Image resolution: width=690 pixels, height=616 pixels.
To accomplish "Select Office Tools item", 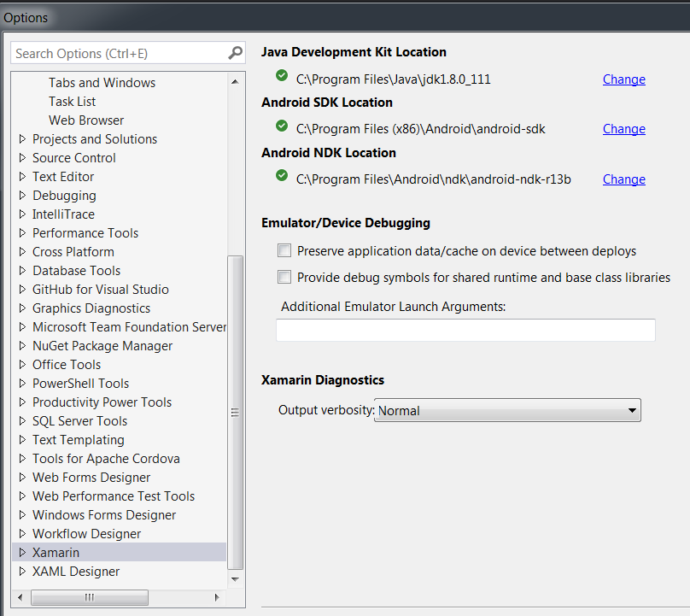I will click(x=67, y=365).
